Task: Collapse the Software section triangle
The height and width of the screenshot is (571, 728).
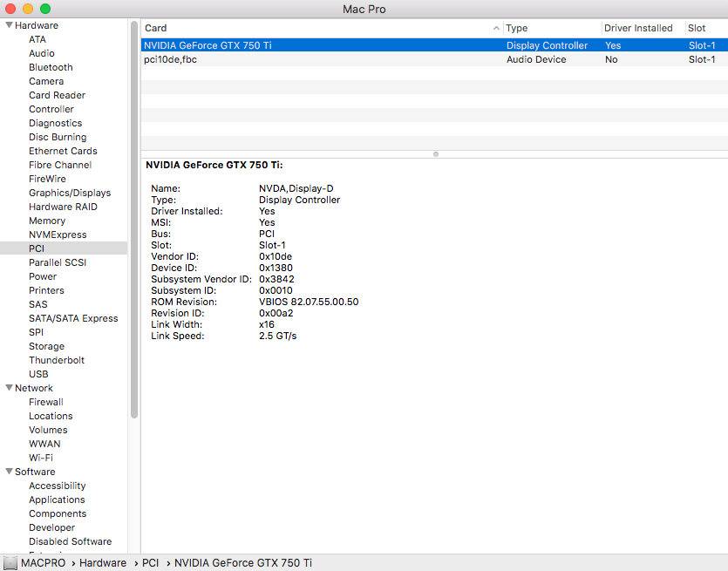Action: pos(9,472)
